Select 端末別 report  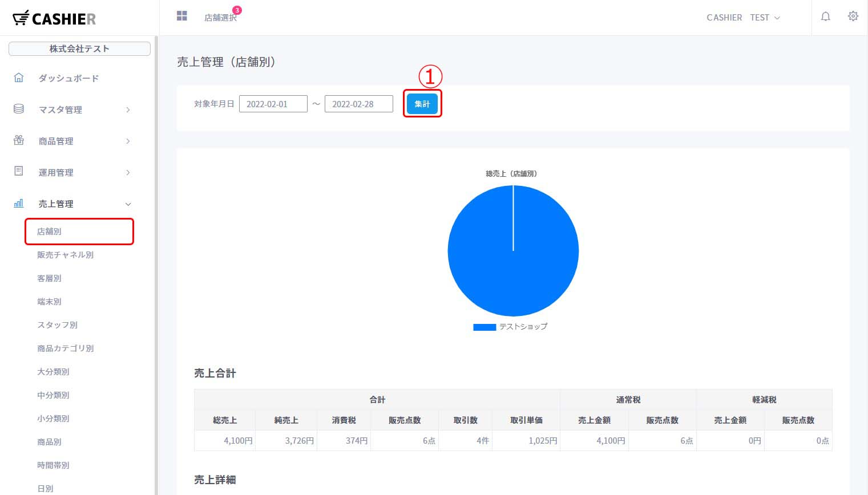pyautogui.click(x=49, y=302)
